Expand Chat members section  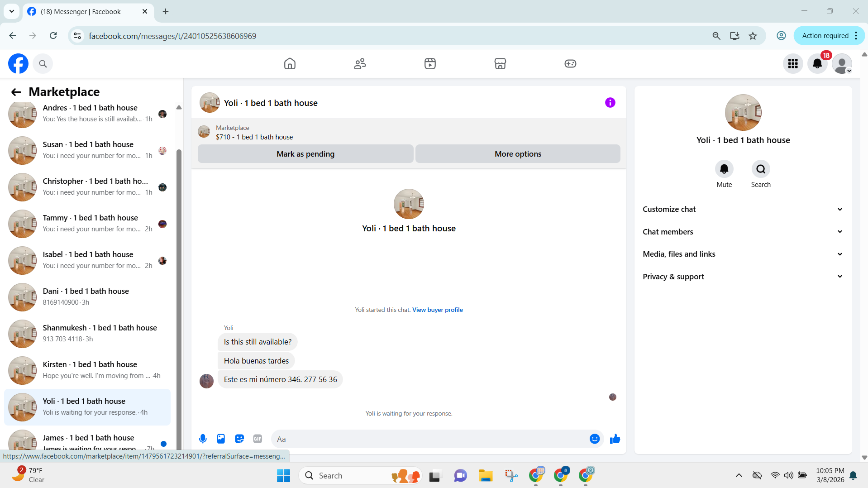[743, 232]
